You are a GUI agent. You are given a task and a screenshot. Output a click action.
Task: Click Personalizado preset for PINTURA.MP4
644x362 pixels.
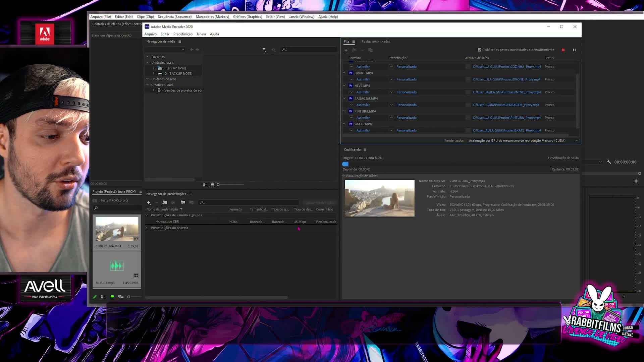click(406, 118)
